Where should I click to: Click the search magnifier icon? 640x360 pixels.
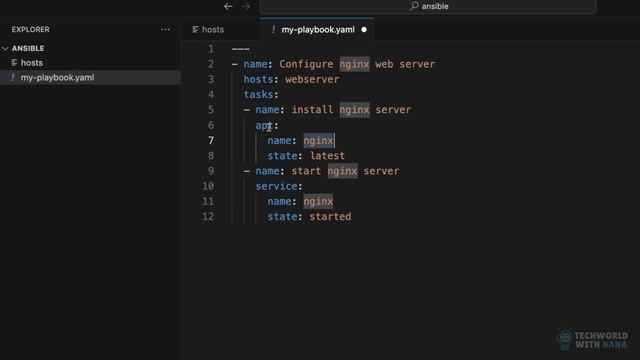point(414,6)
